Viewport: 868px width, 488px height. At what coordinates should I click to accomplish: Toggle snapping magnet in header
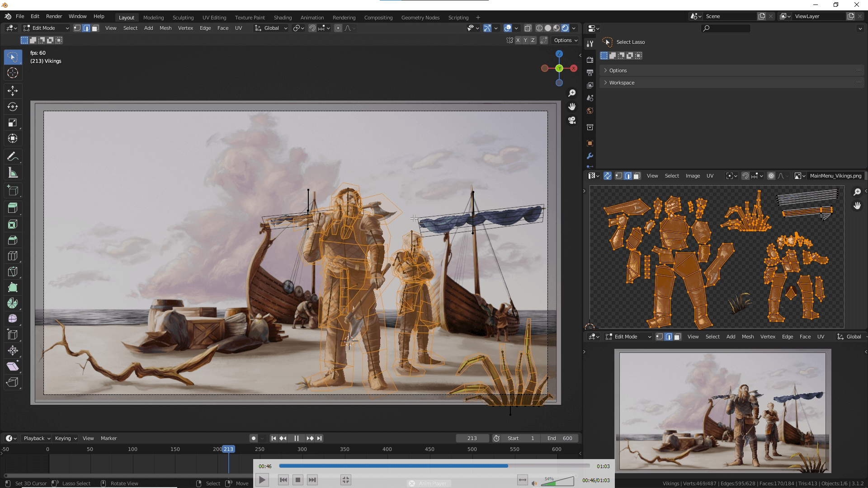[312, 28]
